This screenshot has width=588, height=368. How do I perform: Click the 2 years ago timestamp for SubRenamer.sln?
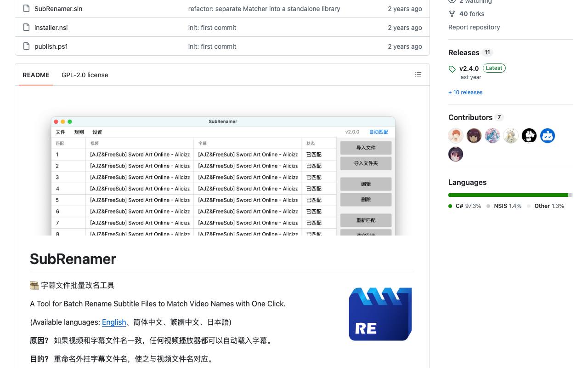click(405, 9)
